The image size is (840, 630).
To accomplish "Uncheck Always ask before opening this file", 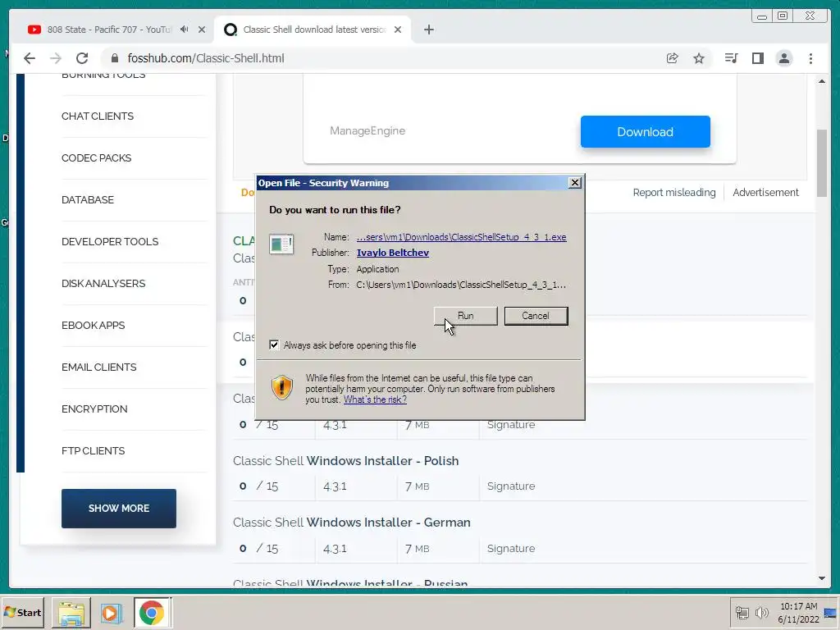I will pos(274,345).
